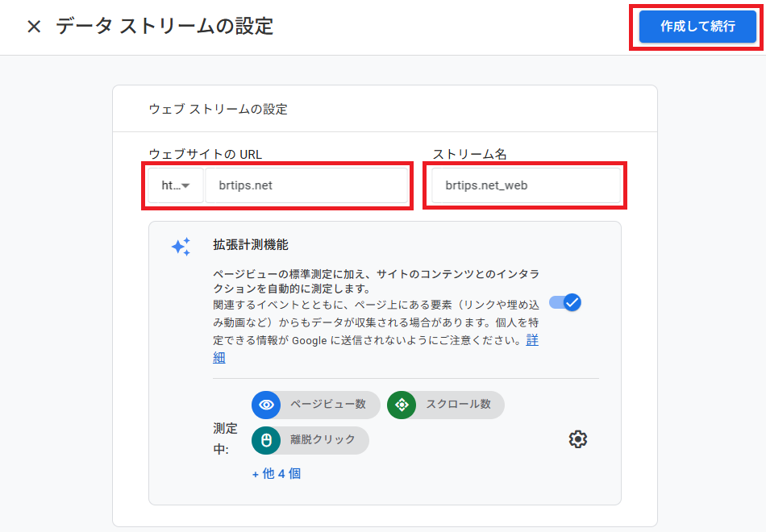Screen dimensions: 766x532
Task: Click the 作成して続行 button
Action: [x=697, y=27]
